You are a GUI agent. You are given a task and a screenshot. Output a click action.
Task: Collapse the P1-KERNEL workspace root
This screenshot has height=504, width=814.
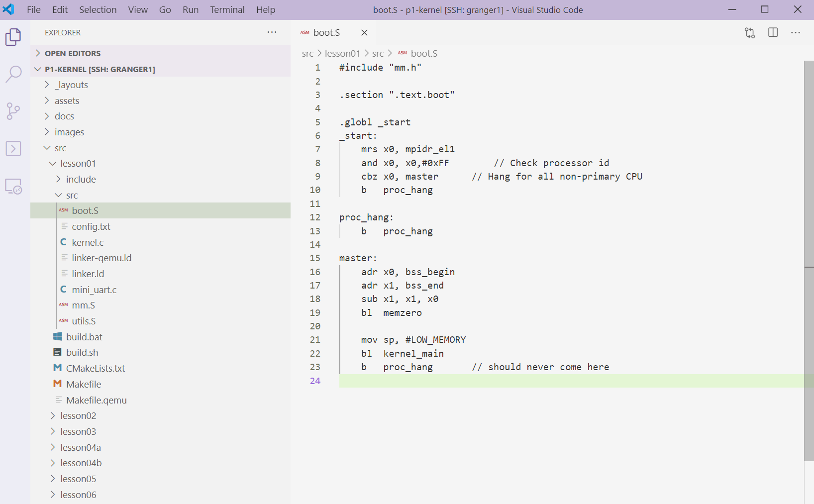(x=160, y=69)
